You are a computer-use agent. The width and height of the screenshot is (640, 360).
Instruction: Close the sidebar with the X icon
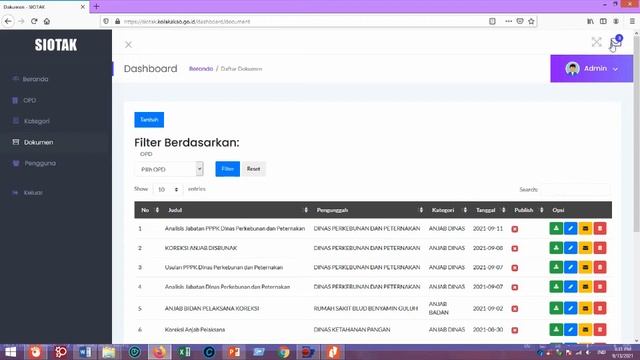(128, 44)
